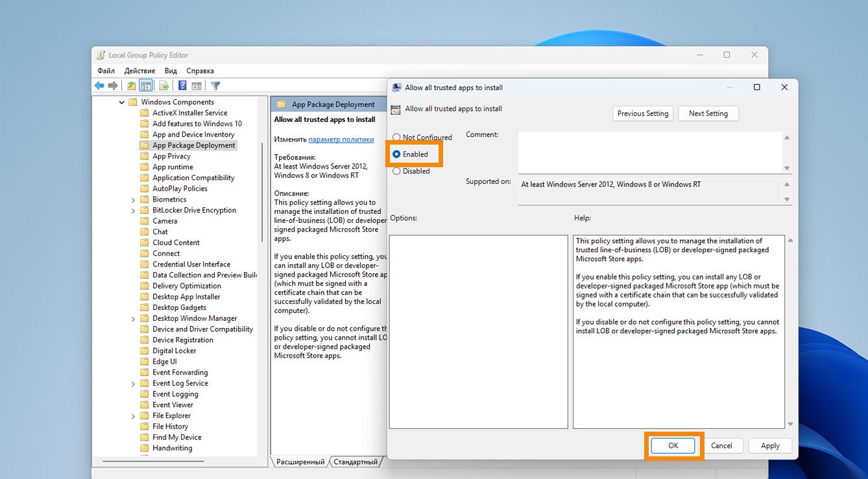Click the Filter funnel icon in the toolbar
The image size is (868, 479).
pyautogui.click(x=216, y=86)
